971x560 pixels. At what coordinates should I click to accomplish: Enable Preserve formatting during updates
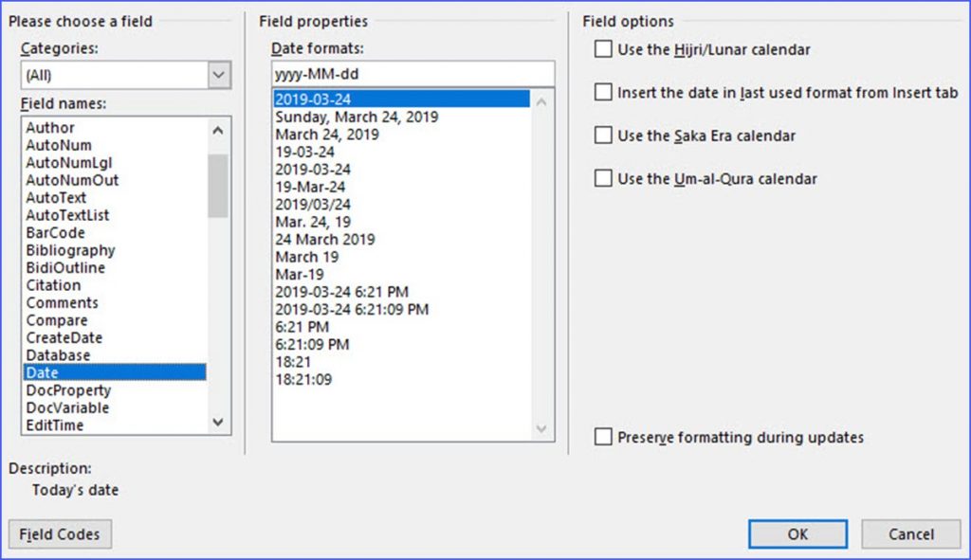[603, 437]
